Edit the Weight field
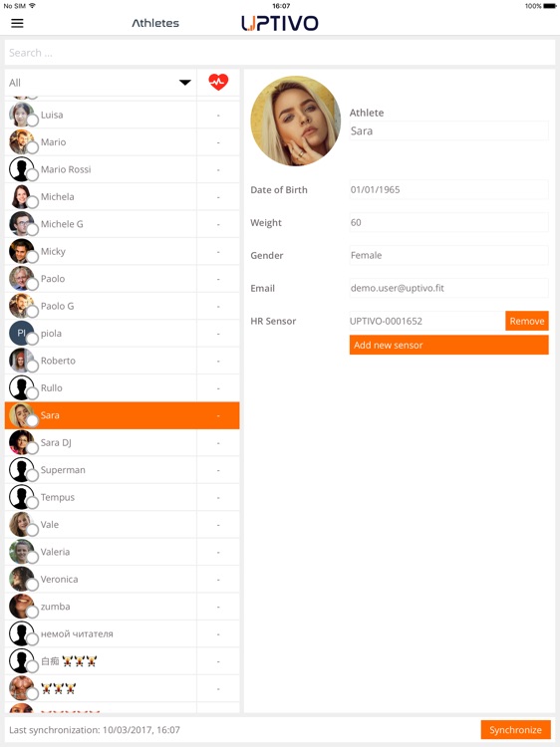Screen dimensions: 560x747 tap(449, 222)
